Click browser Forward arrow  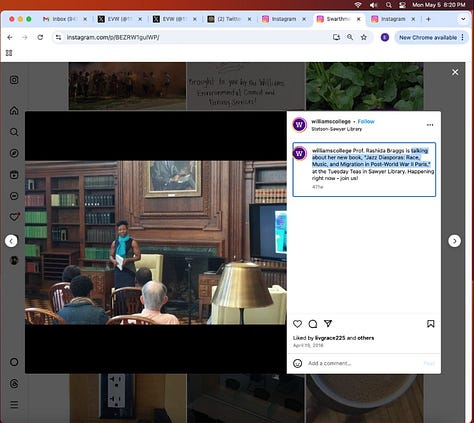(x=25, y=37)
